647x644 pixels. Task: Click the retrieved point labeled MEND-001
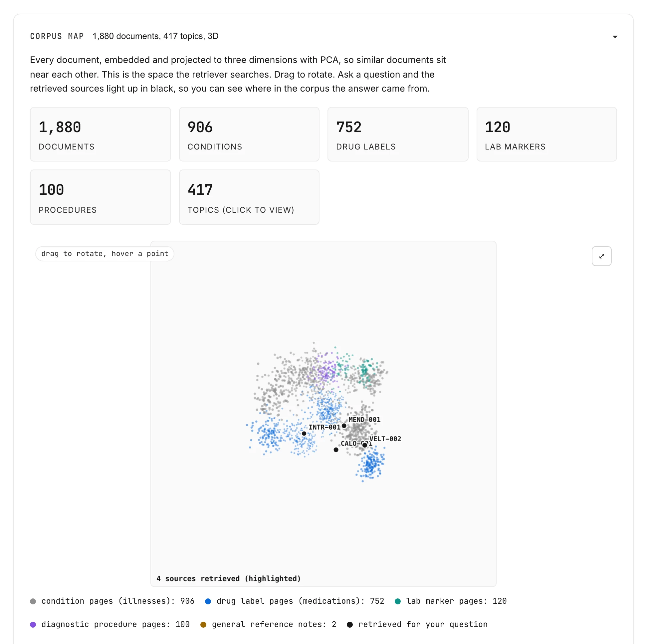point(344,426)
